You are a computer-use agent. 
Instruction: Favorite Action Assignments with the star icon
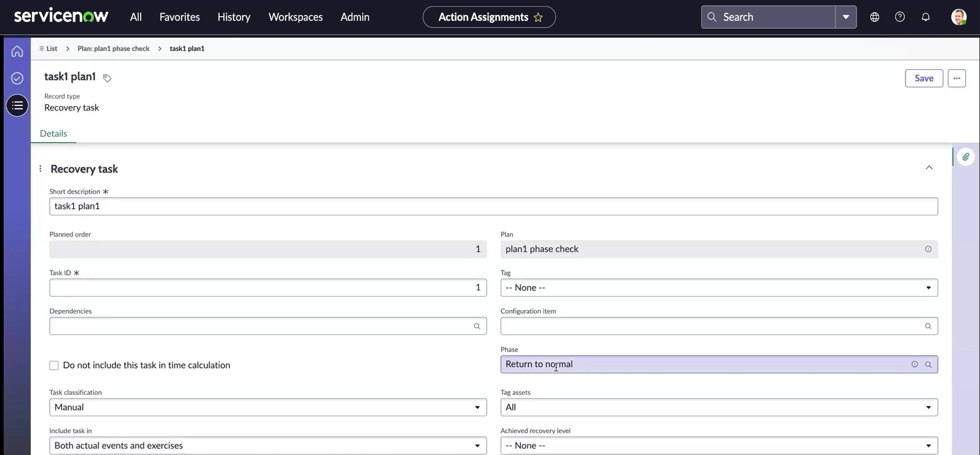coord(538,17)
